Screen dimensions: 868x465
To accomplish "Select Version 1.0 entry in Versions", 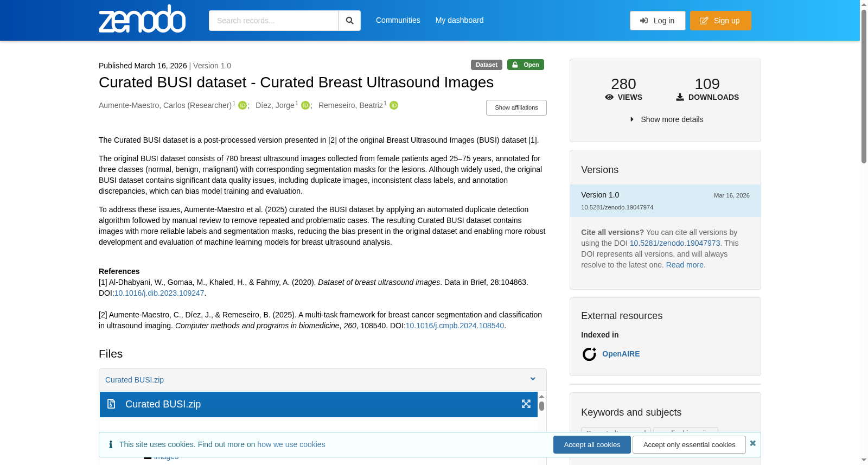I will click(x=665, y=201).
